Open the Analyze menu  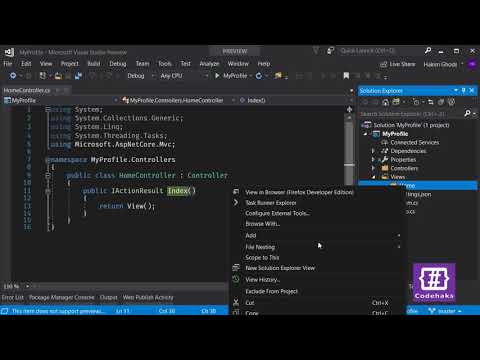pos(209,64)
